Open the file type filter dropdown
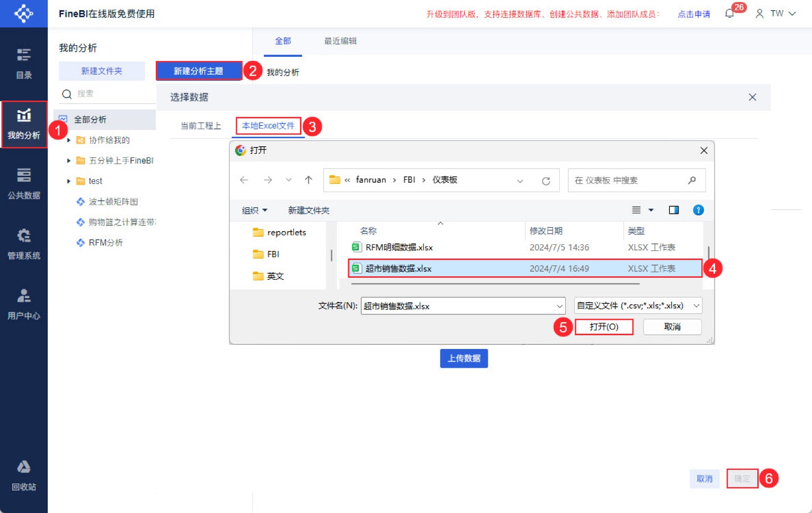The width and height of the screenshot is (812, 513). tap(696, 306)
